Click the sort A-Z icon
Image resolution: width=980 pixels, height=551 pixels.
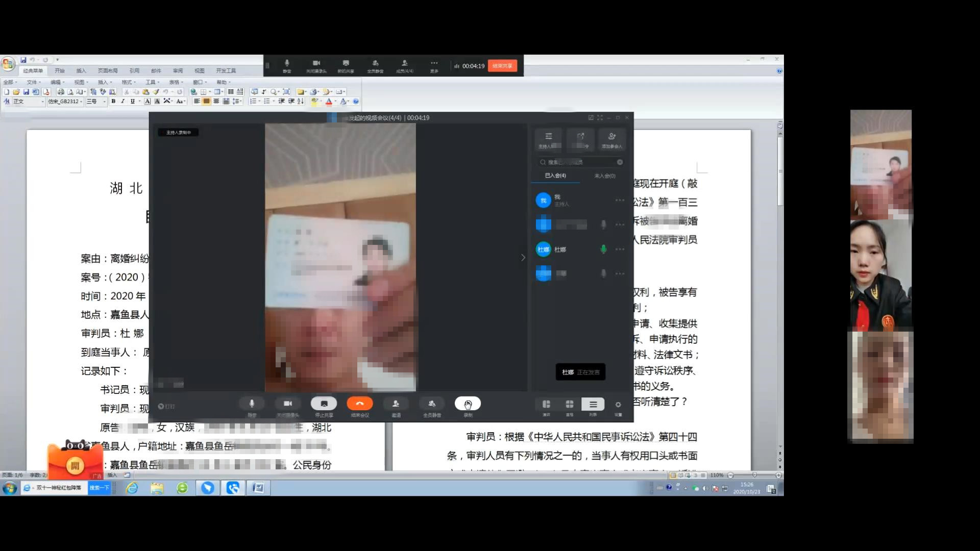301,102
